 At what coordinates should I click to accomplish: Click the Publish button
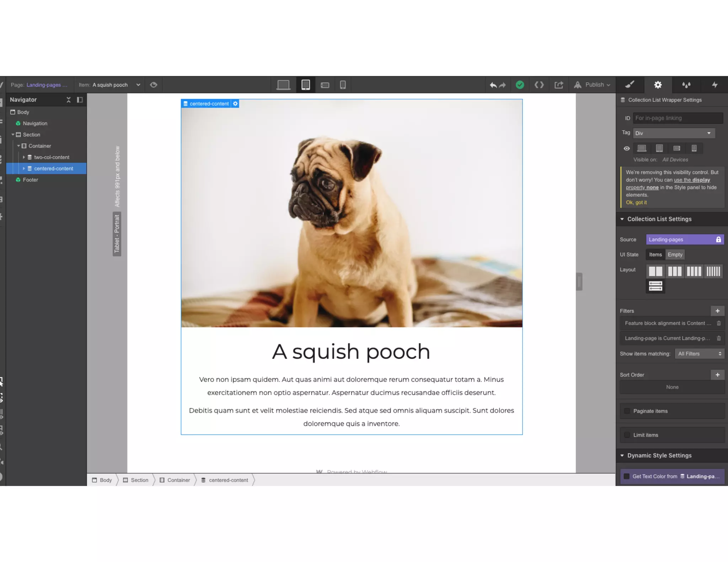pos(594,85)
